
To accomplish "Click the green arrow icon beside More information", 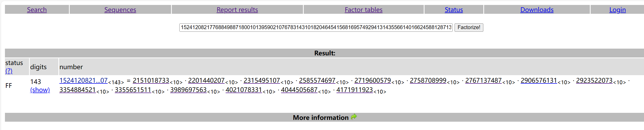I will (354, 117).
